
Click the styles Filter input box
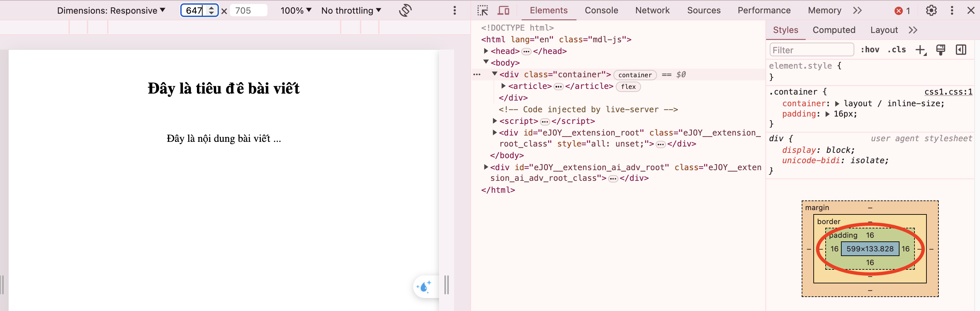click(811, 50)
